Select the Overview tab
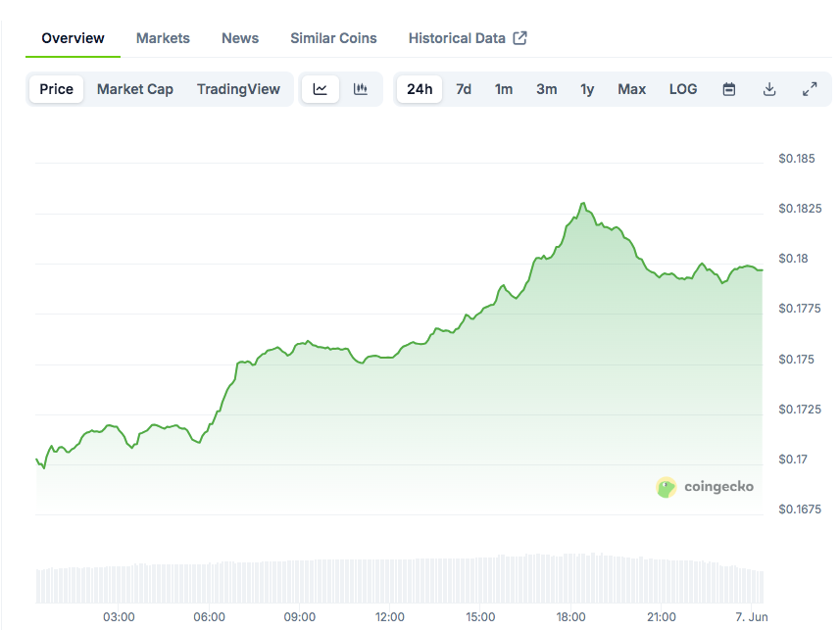Viewport: 840px width, 630px height. (73, 38)
